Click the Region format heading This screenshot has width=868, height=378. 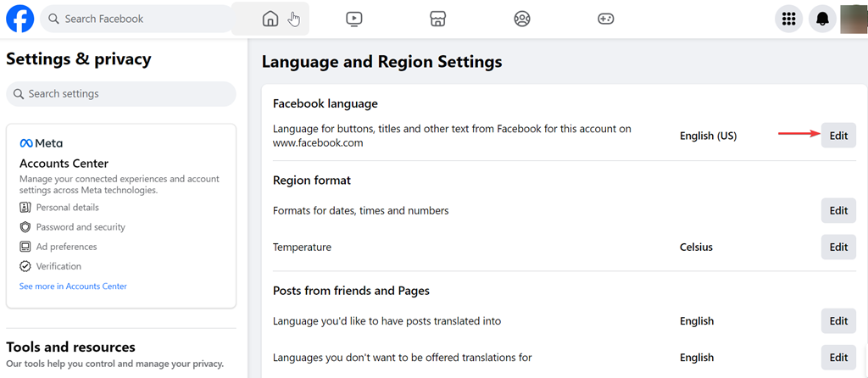pyautogui.click(x=312, y=181)
